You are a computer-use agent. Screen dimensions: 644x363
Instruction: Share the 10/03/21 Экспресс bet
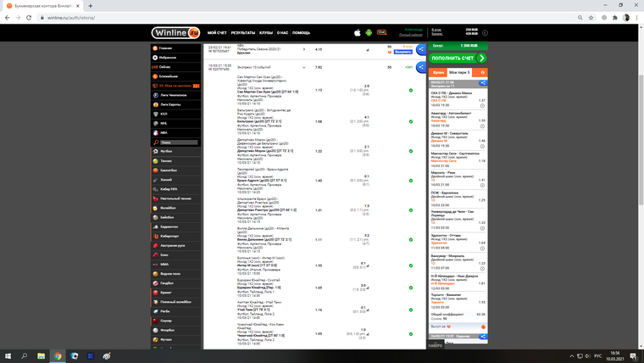tap(421, 67)
